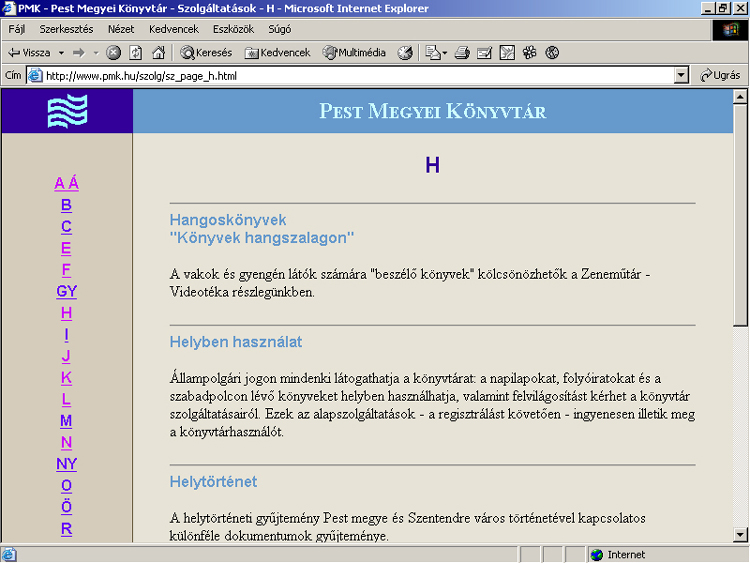Open the Ö letter link
This screenshot has width=750, height=563.
[66, 507]
